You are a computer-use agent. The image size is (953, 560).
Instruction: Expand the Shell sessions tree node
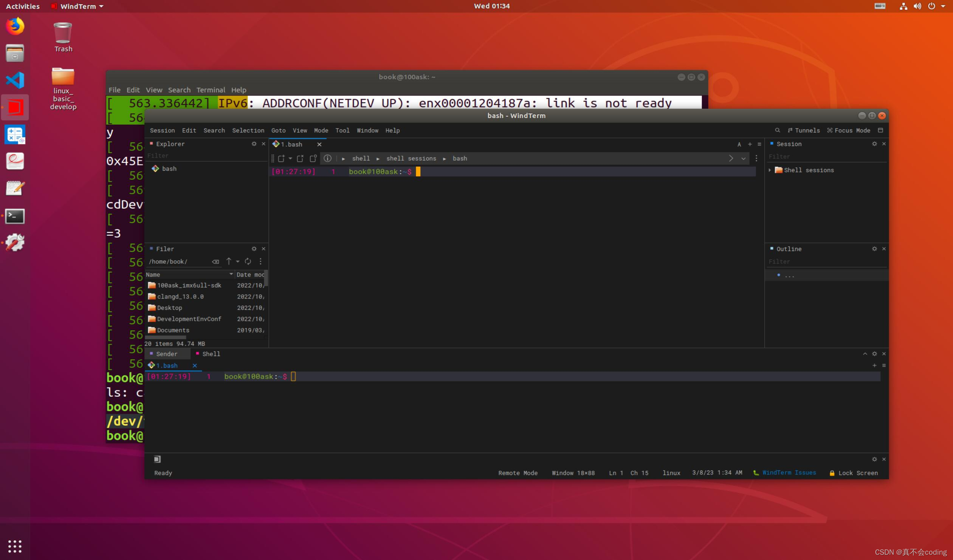point(770,170)
